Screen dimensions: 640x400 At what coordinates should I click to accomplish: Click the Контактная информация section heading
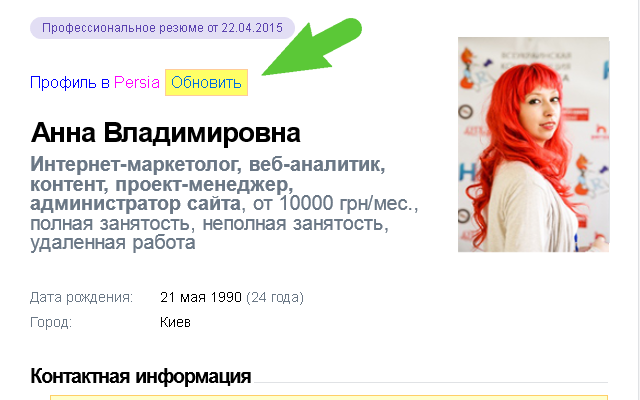[x=141, y=376]
